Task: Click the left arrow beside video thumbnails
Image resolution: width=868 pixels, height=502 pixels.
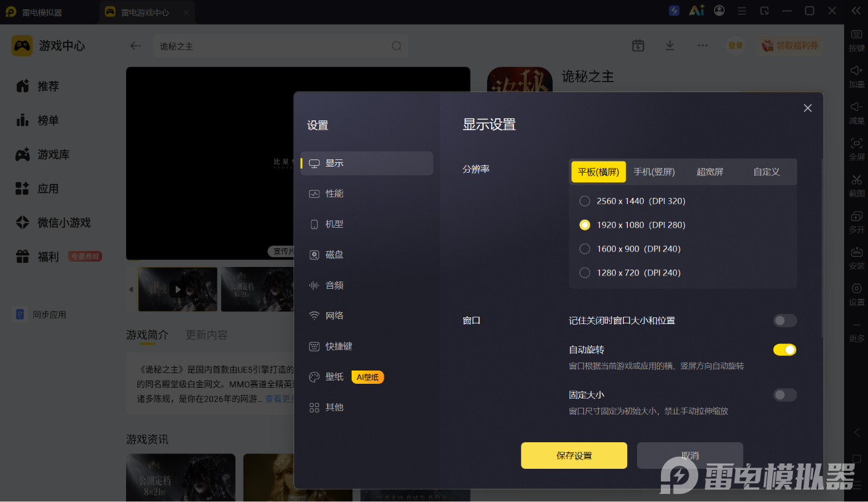Action: [131, 290]
